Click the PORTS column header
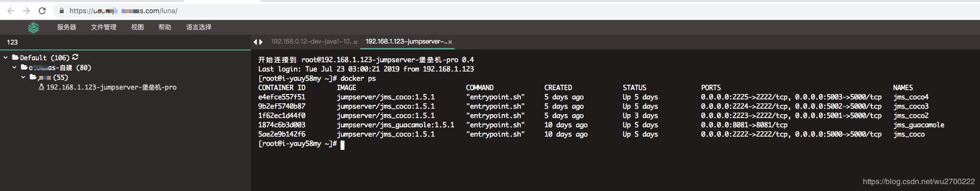The height and width of the screenshot is (191, 980). pyautogui.click(x=710, y=88)
